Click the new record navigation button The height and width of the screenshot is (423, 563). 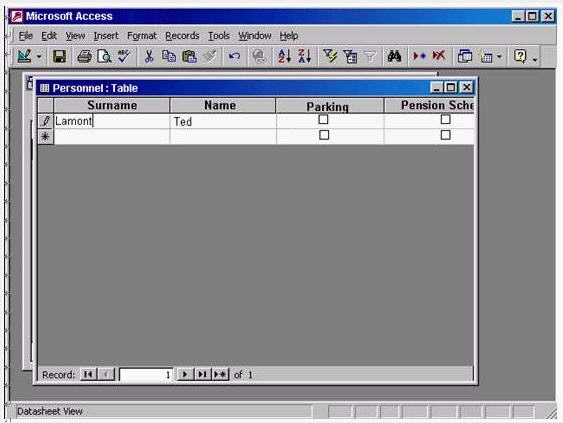pos(220,375)
